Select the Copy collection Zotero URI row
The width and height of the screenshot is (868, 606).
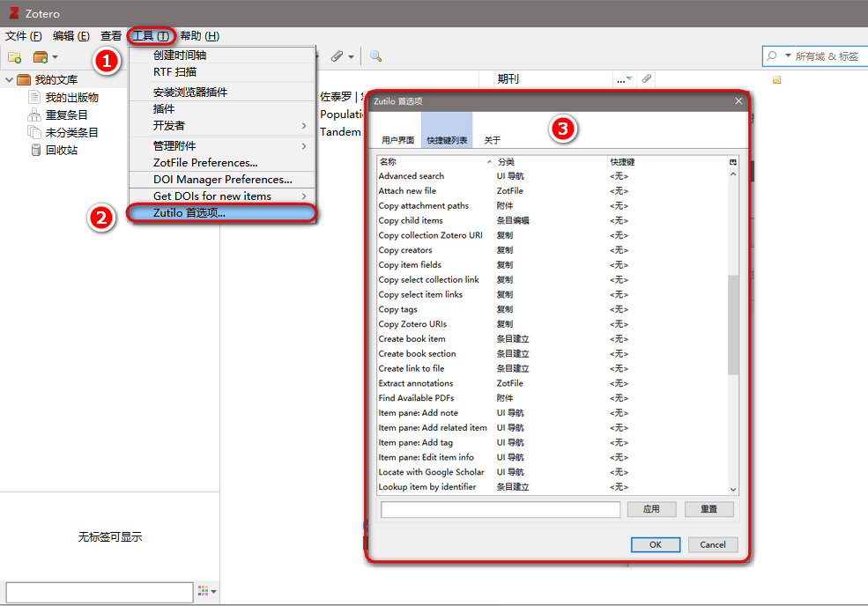tap(553, 235)
